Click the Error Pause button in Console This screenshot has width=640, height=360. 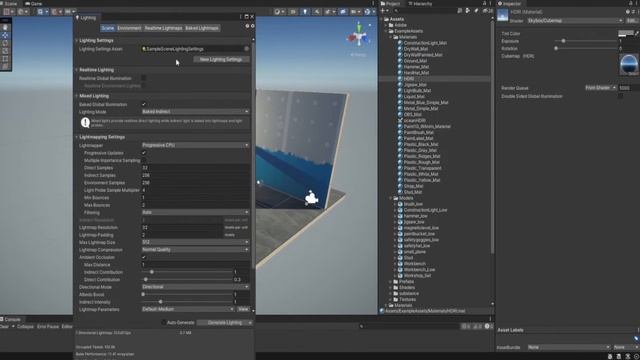click(48, 327)
